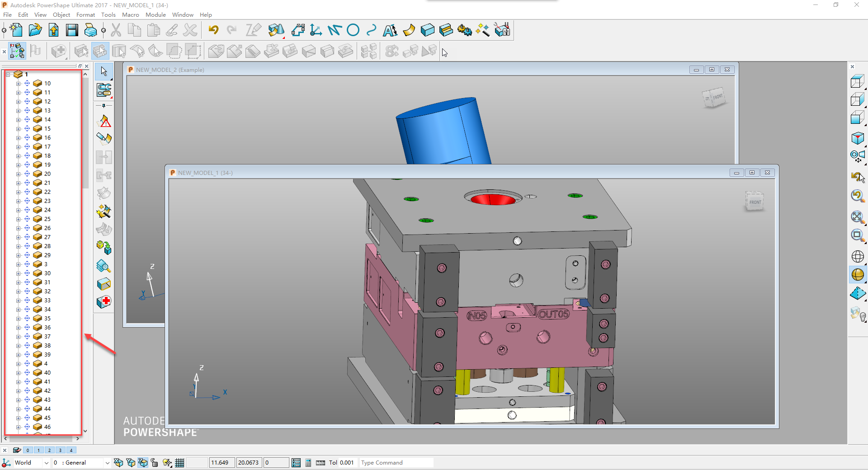The width and height of the screenshot is (868, 470).
Task: Select the calculator icon on status bar
Action: tap(308, 462)
